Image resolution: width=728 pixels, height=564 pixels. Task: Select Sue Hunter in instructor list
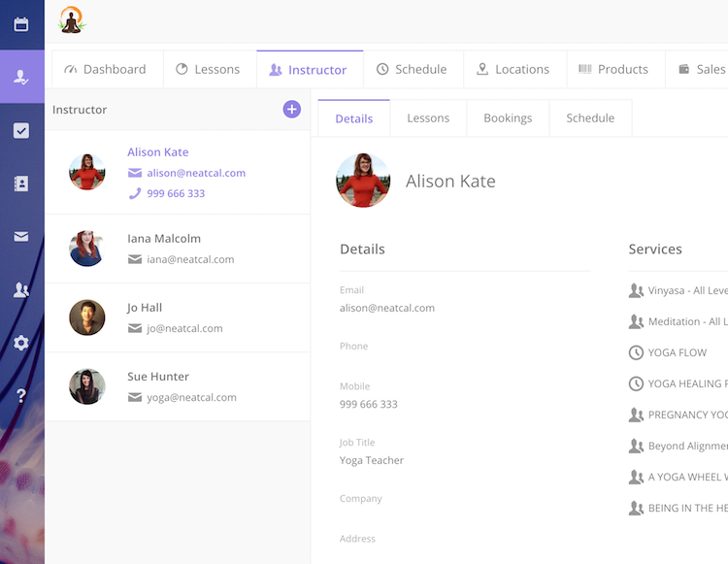click(178, 386)
